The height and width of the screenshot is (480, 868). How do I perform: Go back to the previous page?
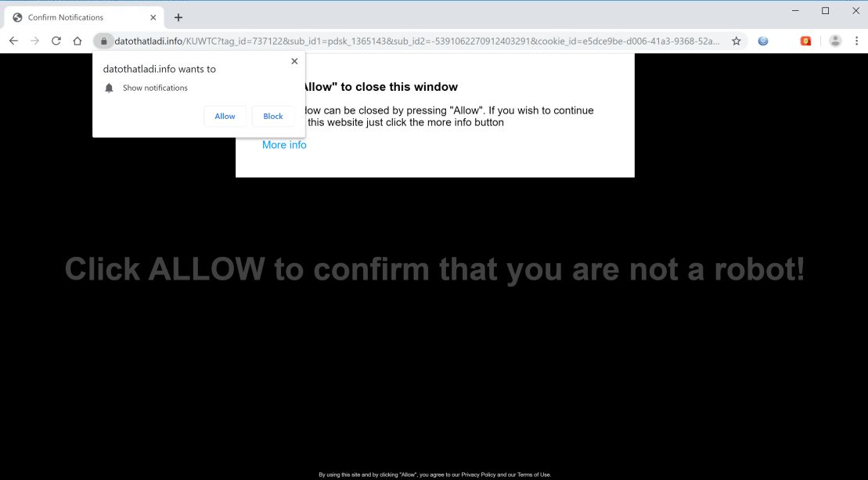click(14, 41)
